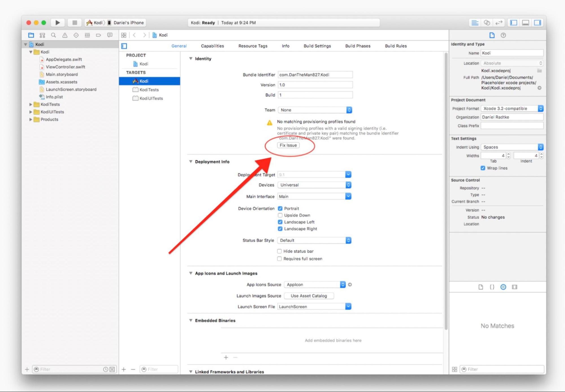This screenshot has width=565, height=392.
Task: Toggle Landscape Right orientation
Action: point(280,229)
